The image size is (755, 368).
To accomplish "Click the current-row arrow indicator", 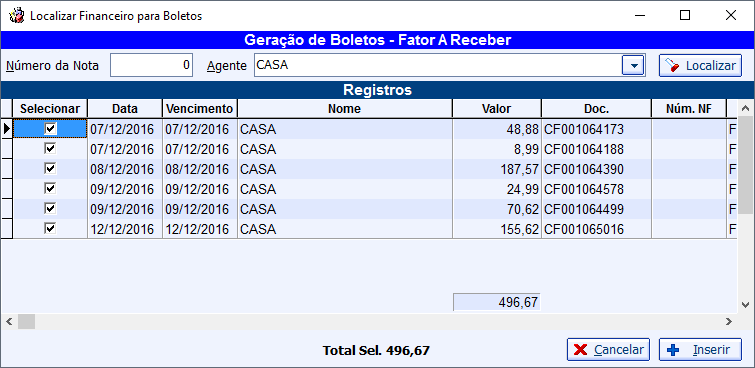I will tap(7, 129).
